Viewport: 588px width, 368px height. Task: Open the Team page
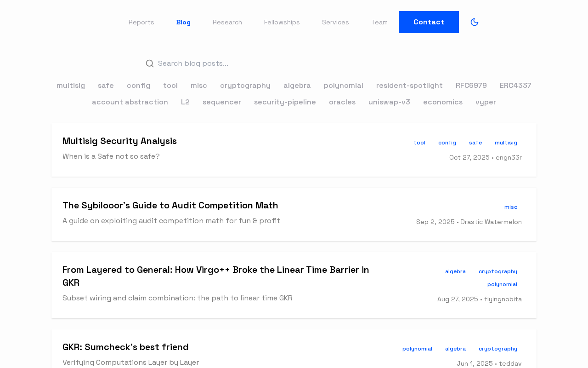pos(379,22)
